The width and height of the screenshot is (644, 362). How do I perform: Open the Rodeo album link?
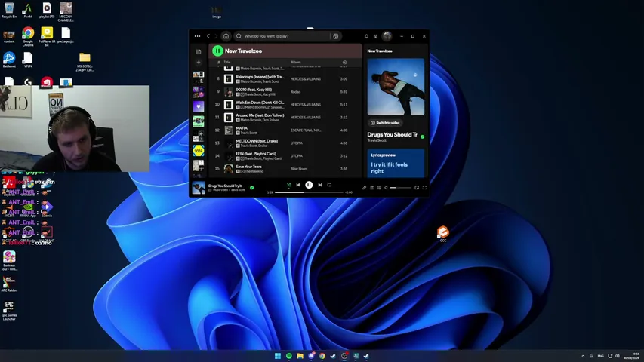[x=296, y=92]
